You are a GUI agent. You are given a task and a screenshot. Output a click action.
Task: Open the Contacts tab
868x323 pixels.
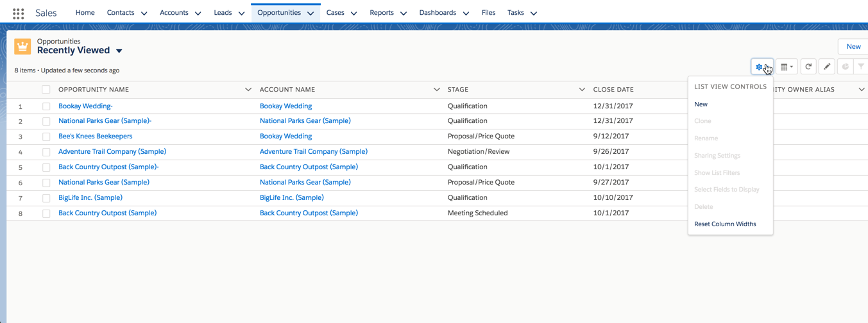pyautogui.click(x=121, y=13)
